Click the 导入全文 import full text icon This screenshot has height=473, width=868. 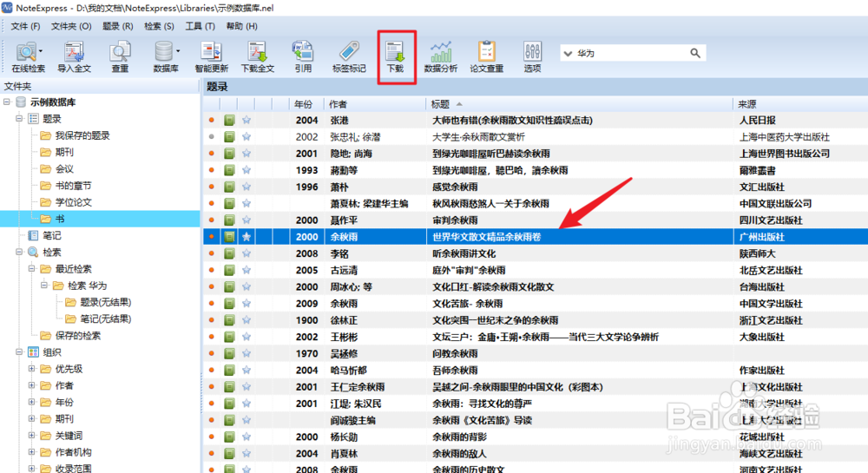tap(74, 57)
